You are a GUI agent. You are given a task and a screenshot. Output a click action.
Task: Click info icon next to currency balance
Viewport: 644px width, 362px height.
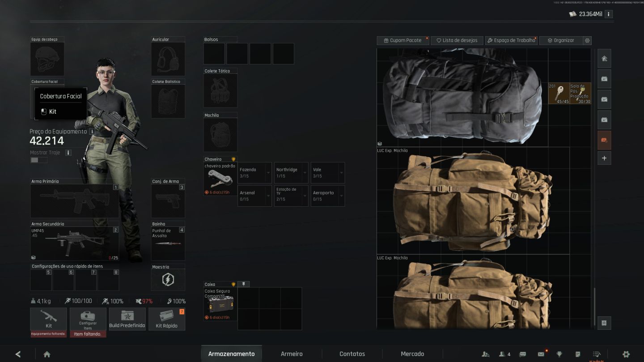tap(609, 14)
